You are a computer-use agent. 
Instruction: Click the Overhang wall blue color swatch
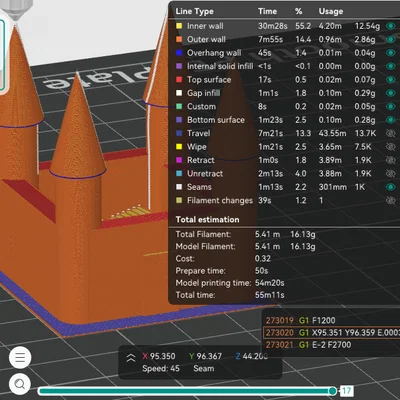point(179,53)
